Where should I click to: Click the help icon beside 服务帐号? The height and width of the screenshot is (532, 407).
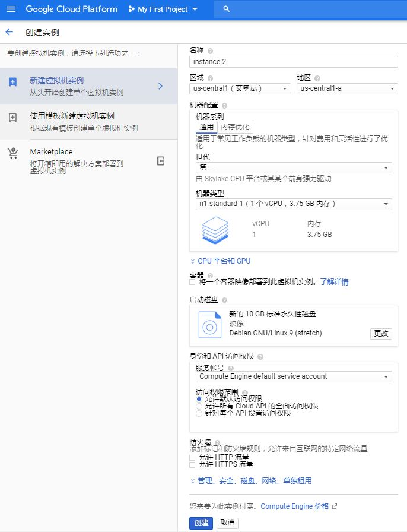point(231,368)
